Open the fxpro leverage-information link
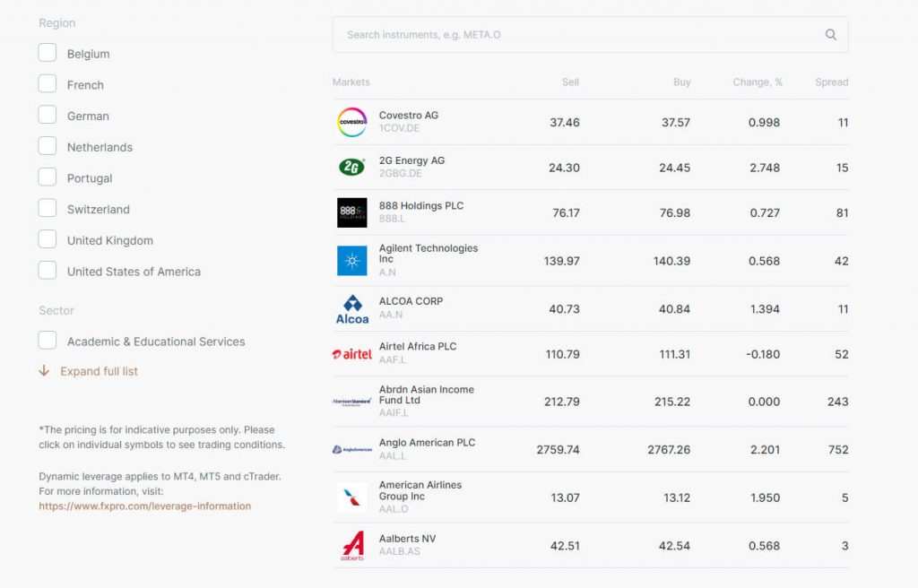This screenshot has width=918, height=588. tap(144, 506)
